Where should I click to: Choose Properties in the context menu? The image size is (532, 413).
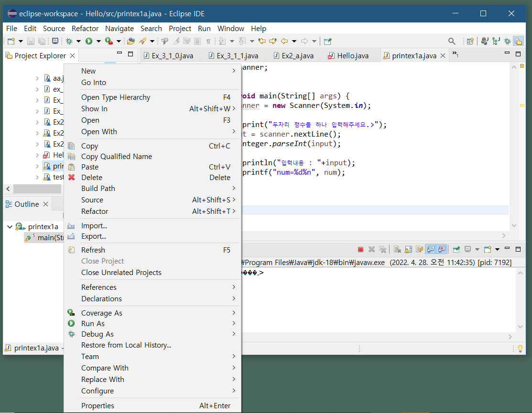tap(98, 406)
